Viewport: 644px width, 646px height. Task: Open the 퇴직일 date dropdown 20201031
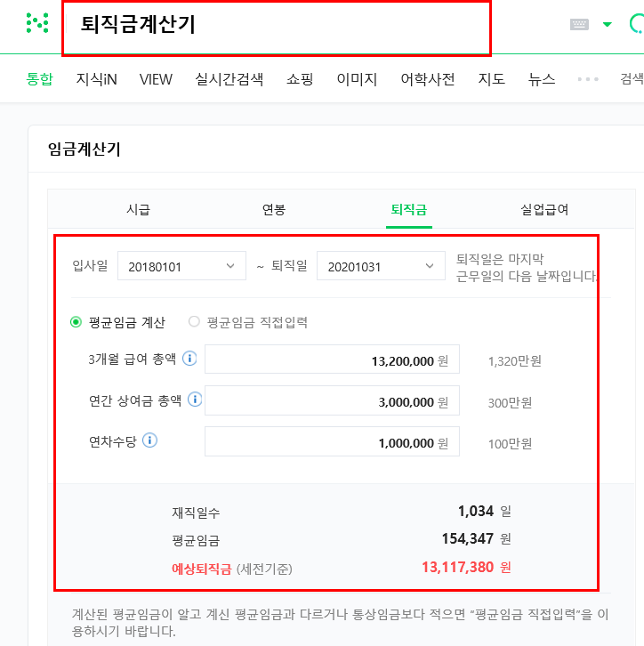(x=381, y=266)
